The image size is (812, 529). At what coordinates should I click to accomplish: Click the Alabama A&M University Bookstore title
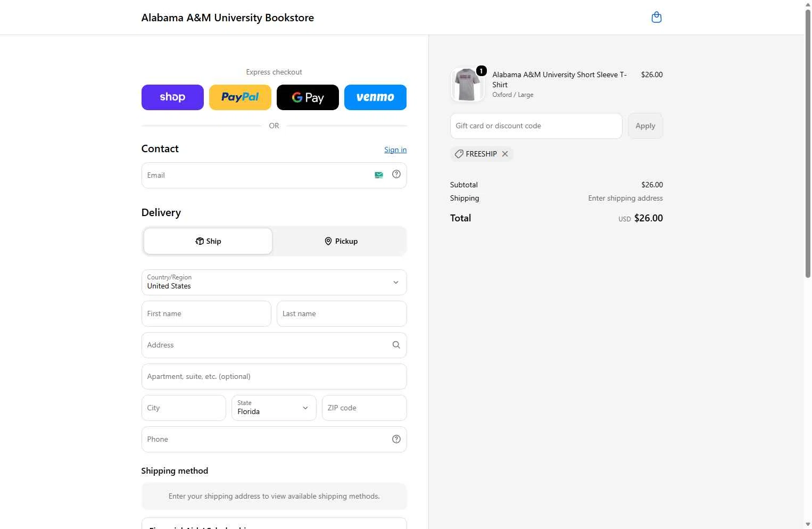pos(228,18)
